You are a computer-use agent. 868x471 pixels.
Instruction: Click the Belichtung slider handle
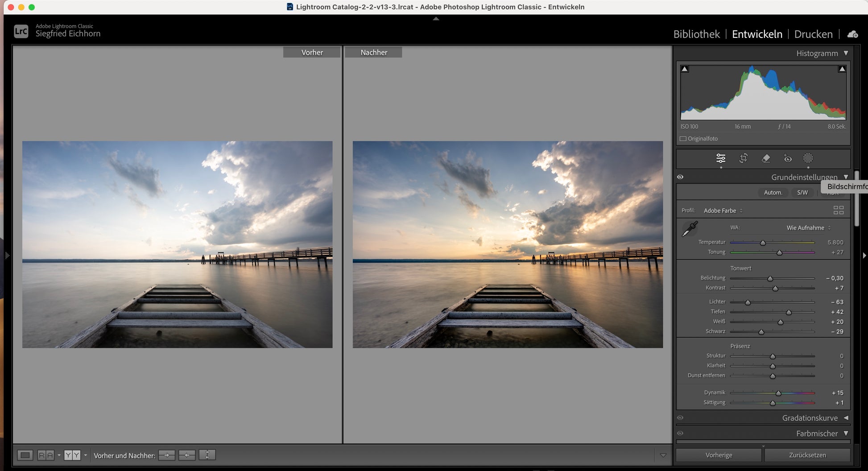click(770, 279)
